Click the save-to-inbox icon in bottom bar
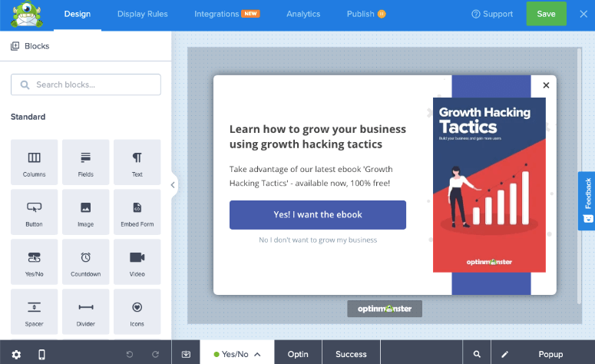The height and width of the screenshot is (364, 595). pyautogui.click(x=186, y=355)
